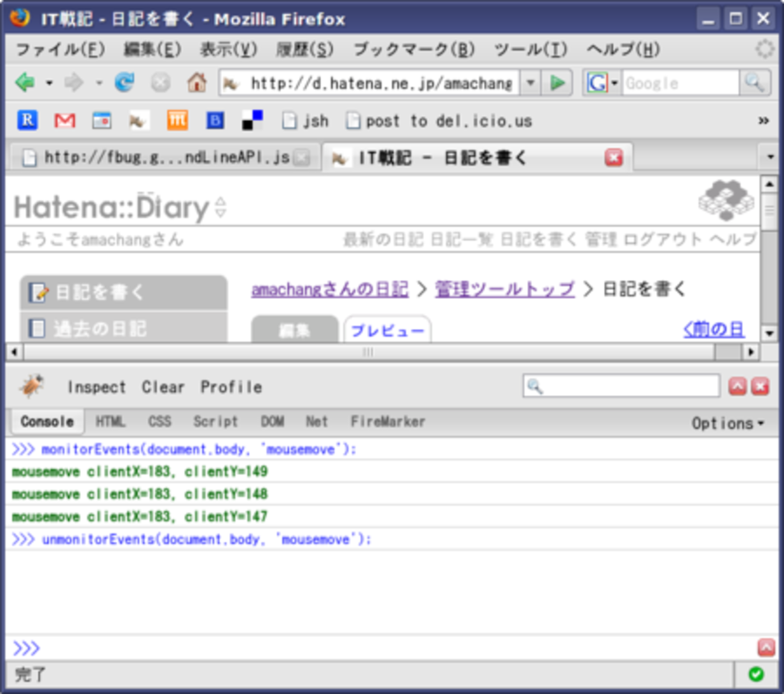Switch to the Script tab in Firebug

point(215,422)
